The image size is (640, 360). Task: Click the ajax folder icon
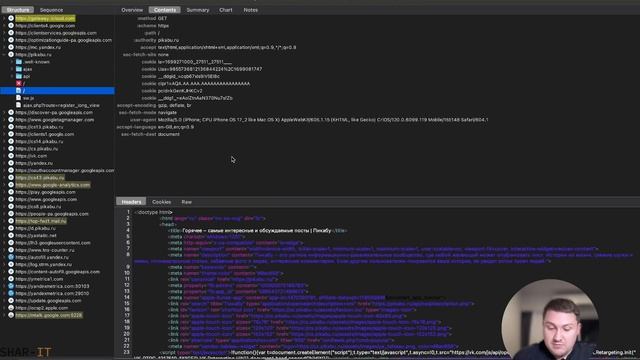[x=19, y=69]
